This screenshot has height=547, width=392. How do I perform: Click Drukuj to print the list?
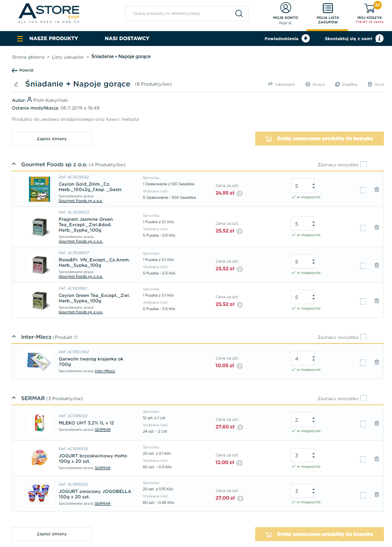click(x=315, y=84)
